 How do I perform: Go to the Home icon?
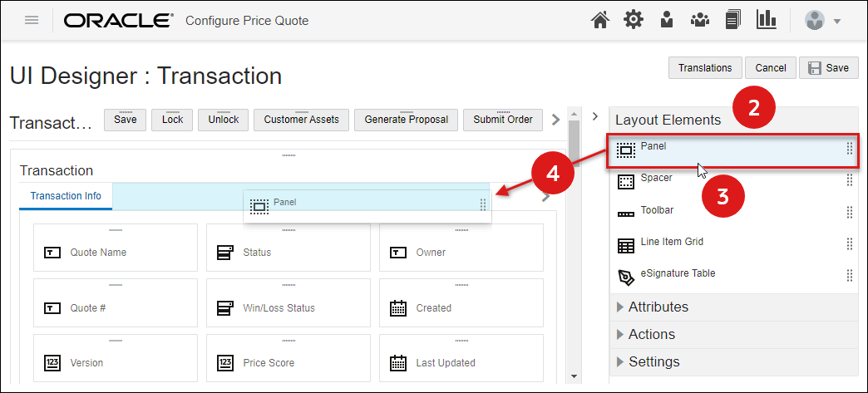point(600,21)
